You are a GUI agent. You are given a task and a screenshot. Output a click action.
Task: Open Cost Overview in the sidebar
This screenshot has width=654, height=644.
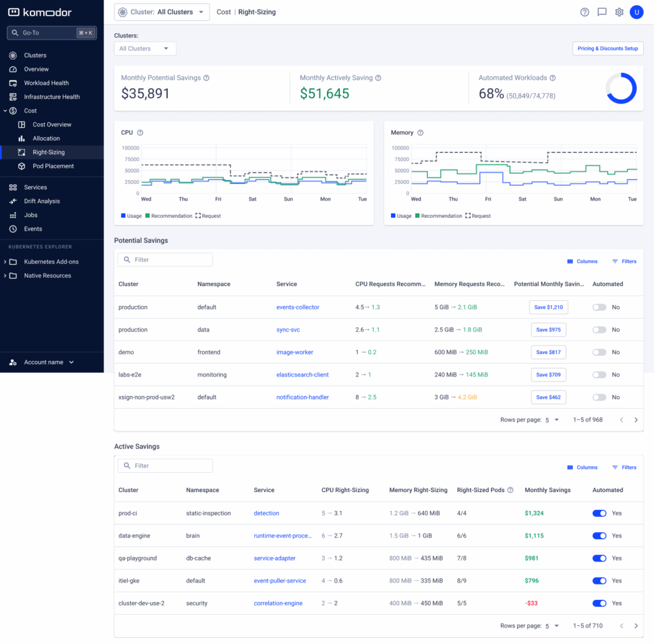point(52,125)
